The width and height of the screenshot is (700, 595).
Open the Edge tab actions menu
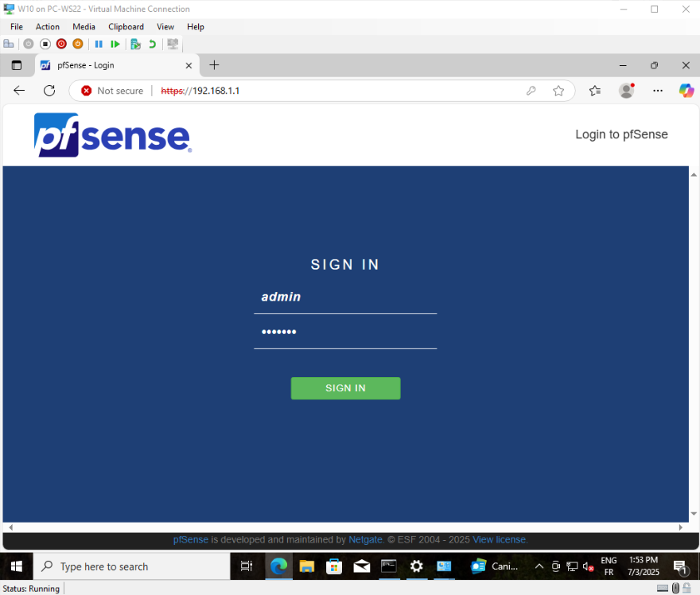click(x=17, y=65)
